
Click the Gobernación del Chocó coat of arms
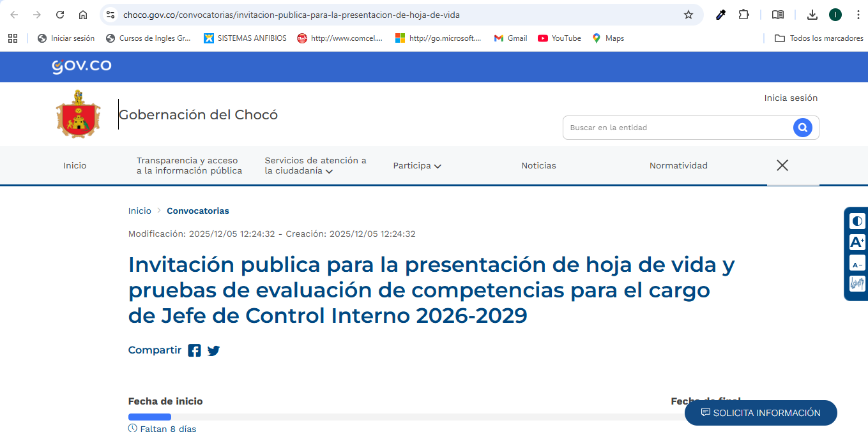pyautogui.click(x=78, y=114)
